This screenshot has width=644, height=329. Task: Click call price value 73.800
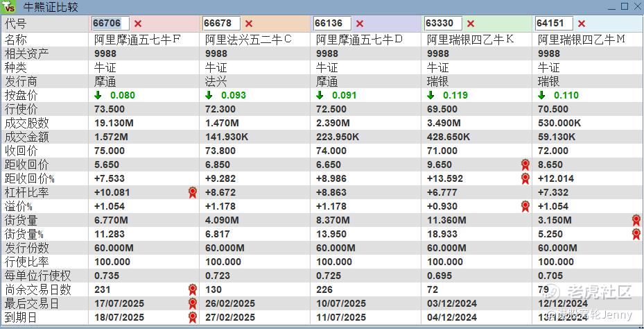coord(220,151)
